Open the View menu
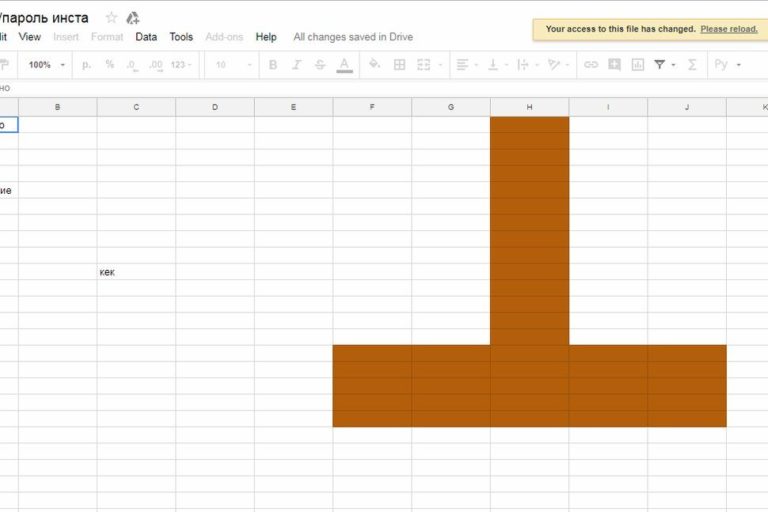 [29, 37]
